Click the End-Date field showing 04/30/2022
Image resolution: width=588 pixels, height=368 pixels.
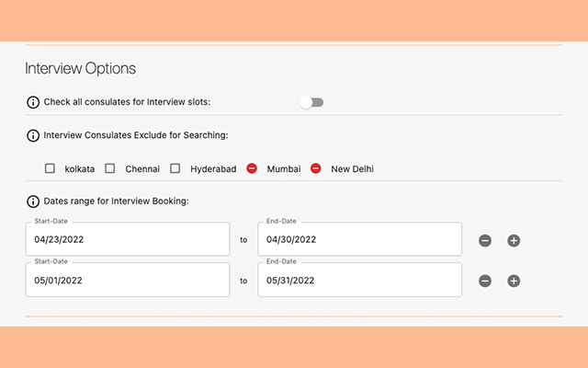pos(359,239)
